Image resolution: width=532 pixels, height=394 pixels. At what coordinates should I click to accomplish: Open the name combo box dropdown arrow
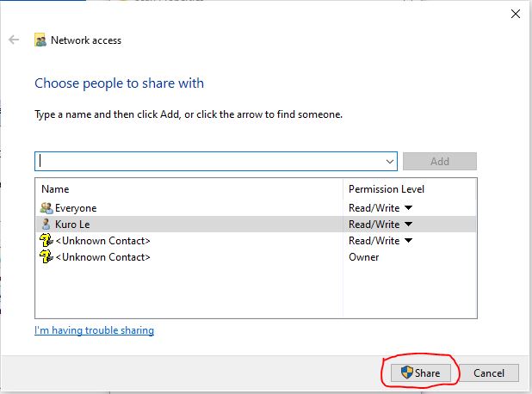[x=389, y=161]
